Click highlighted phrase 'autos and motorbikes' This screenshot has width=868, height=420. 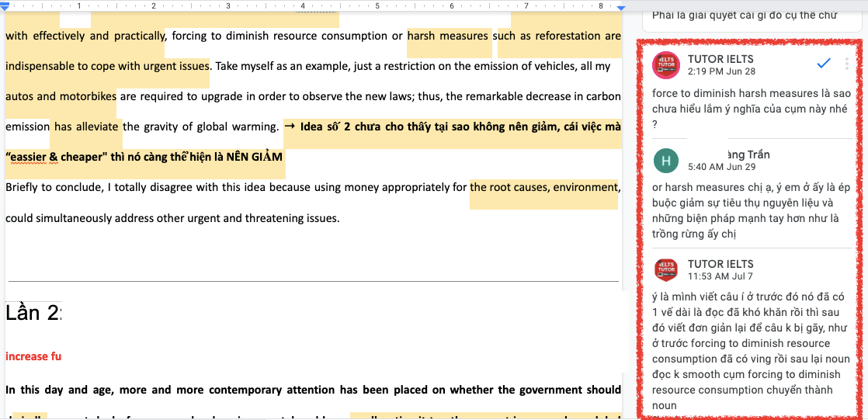pyautogui.click(x=61, y=97)
